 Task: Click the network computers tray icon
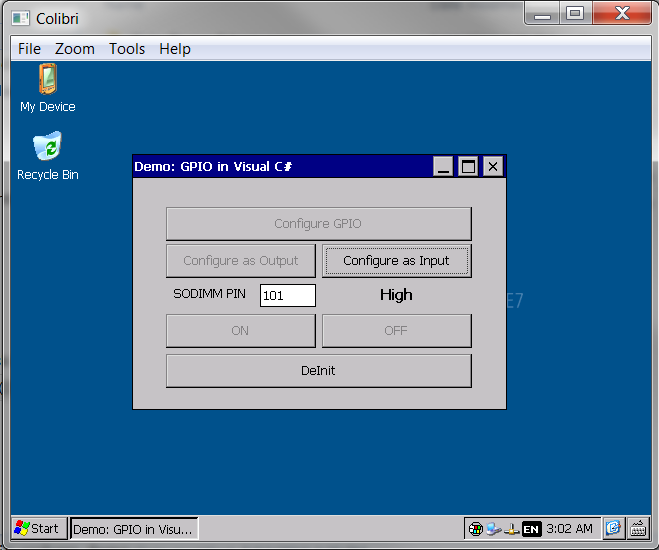tap(493, 529)
